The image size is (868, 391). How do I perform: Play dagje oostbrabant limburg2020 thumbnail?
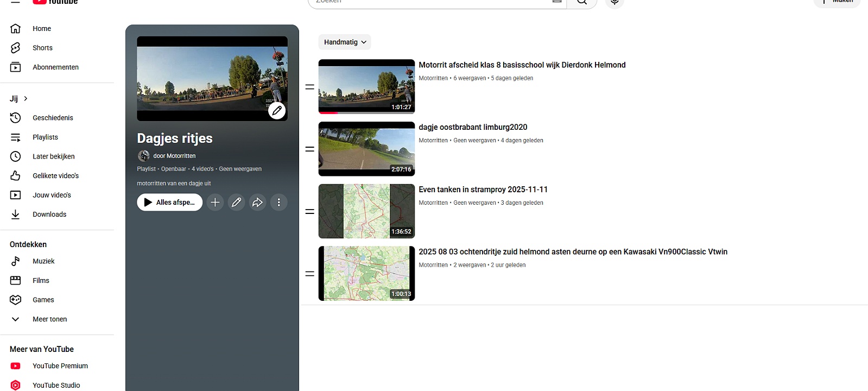[366, 149]
